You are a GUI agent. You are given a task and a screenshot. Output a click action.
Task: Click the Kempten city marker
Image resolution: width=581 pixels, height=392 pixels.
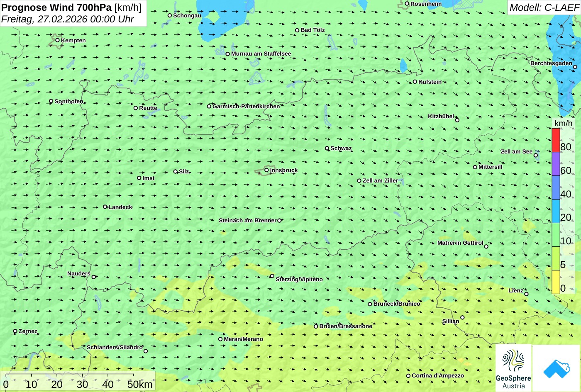58,40
